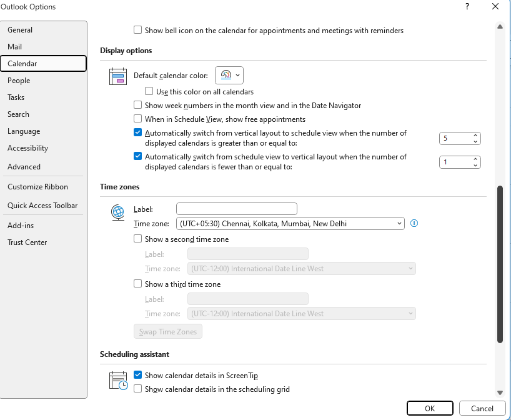This screenshot has width=511, height=420.
Task: Click the Display options calendar icon
Action: tap(117, 76)
